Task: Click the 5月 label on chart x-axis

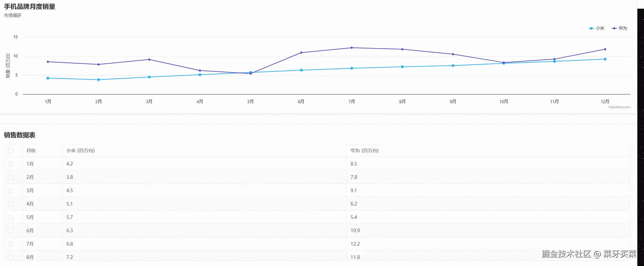Action: pyautogui.click(x=250, y=101)
